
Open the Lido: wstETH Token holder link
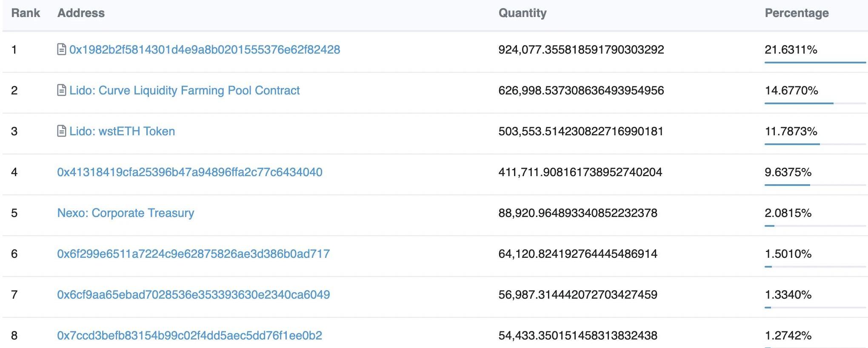[x=122, y=131]
